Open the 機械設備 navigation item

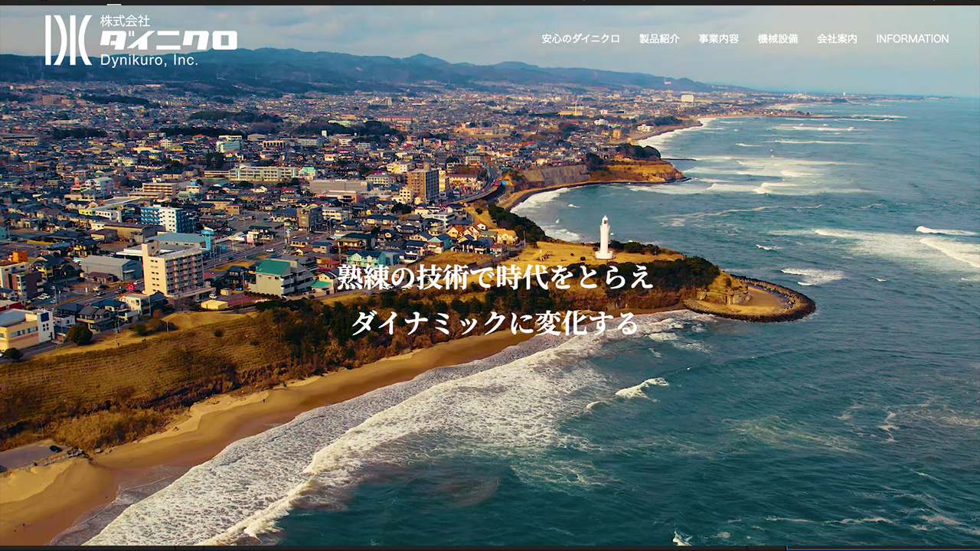[x=778, y=39]
